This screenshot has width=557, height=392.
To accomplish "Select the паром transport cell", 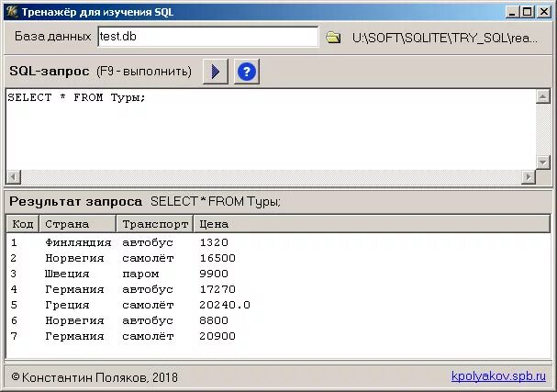I will coord(140,274).
